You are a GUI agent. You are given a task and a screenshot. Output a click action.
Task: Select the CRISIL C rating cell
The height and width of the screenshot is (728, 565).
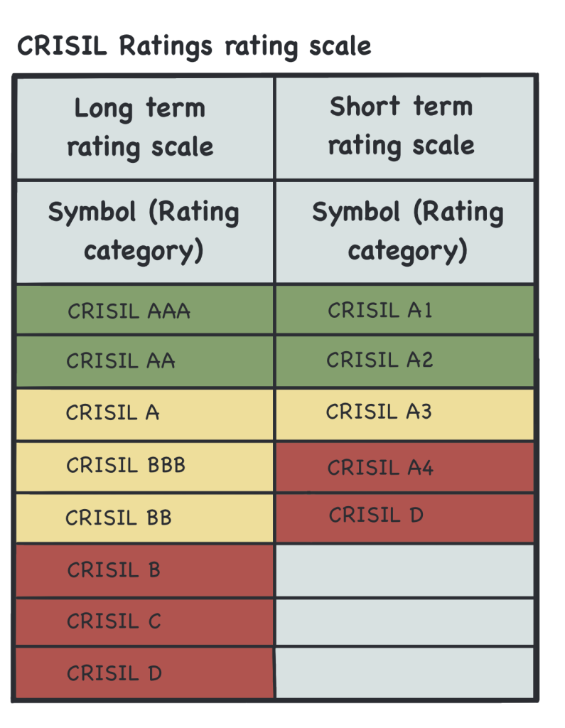(144, 621)
